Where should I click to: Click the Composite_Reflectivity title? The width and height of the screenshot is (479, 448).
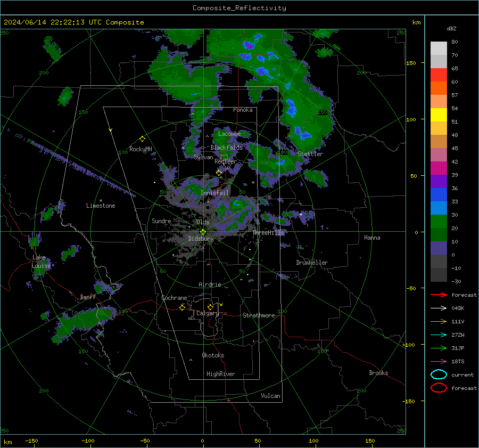point(239,8)
